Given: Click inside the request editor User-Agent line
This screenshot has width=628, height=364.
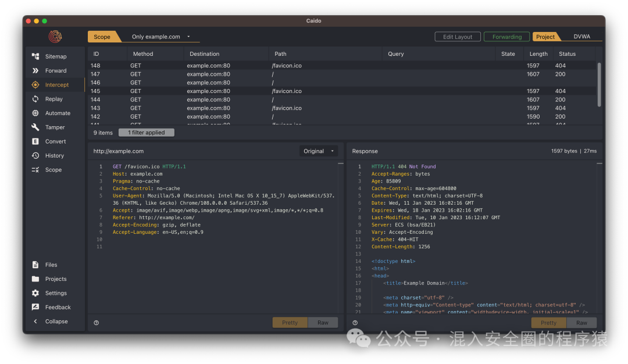Looking at the screenshot, I should coord(223,199).
